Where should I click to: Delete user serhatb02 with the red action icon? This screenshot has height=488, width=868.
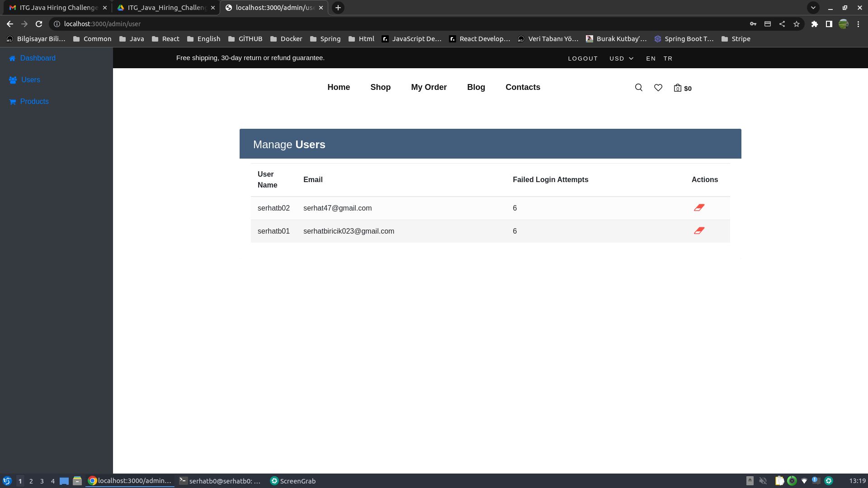click(x=699, y=208)
